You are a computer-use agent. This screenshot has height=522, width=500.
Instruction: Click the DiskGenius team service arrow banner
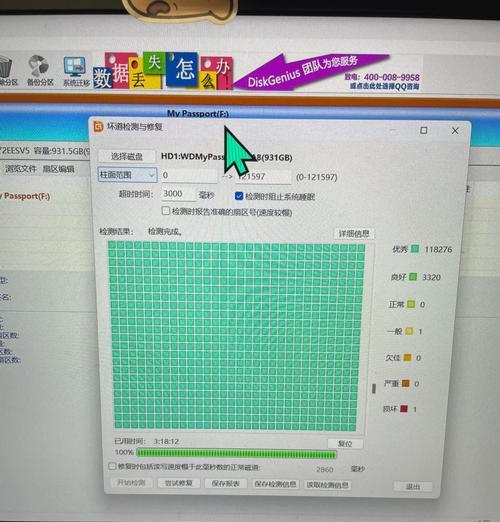click(x=310, y=72)
